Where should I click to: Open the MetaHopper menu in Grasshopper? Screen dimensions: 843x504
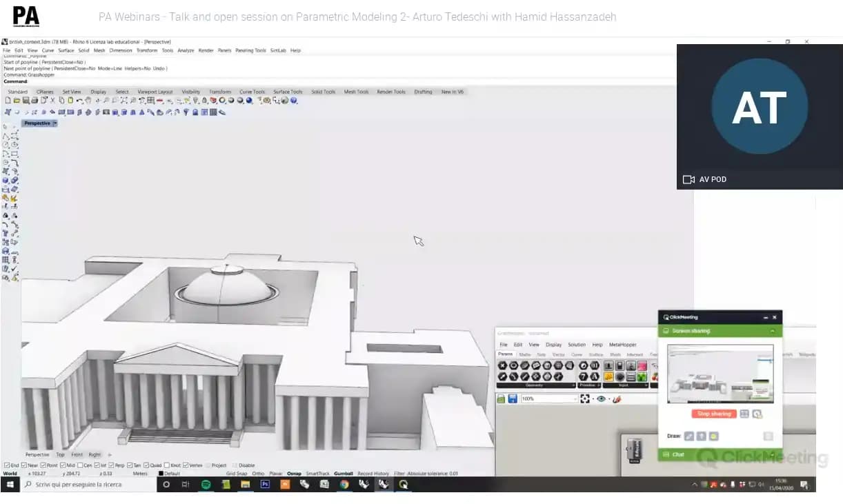(x=623, y=345)
